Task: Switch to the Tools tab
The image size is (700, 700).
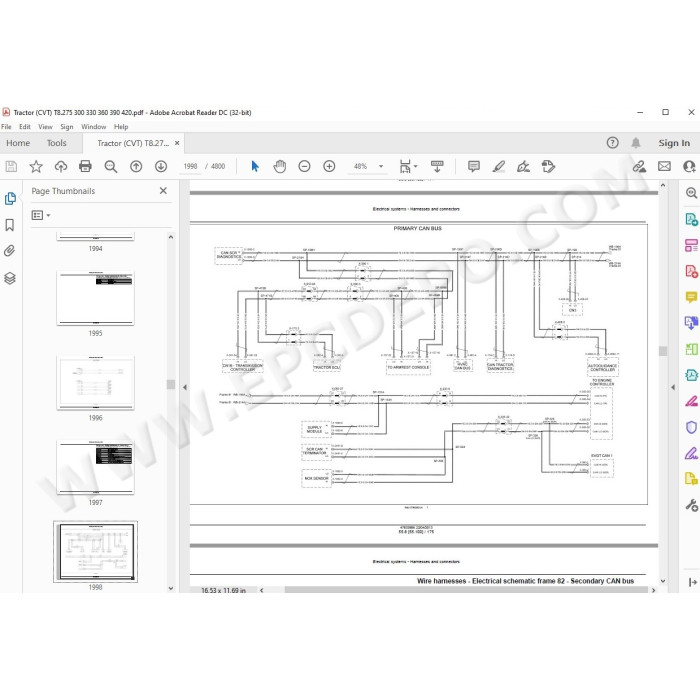Action: tap(57, 143)
